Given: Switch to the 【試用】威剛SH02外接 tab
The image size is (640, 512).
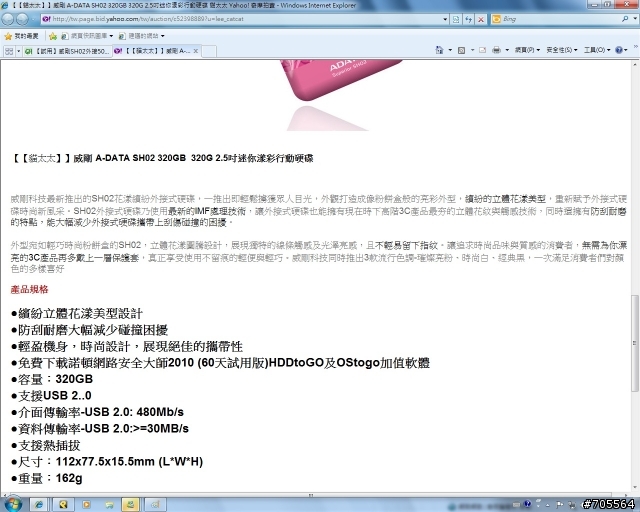Looking at the screenshot, I should tap(67, 51).
